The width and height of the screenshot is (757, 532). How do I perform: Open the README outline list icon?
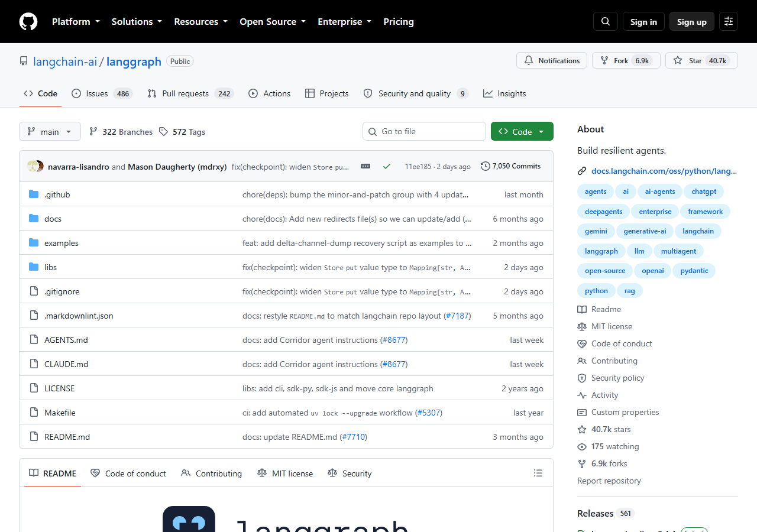538,473
